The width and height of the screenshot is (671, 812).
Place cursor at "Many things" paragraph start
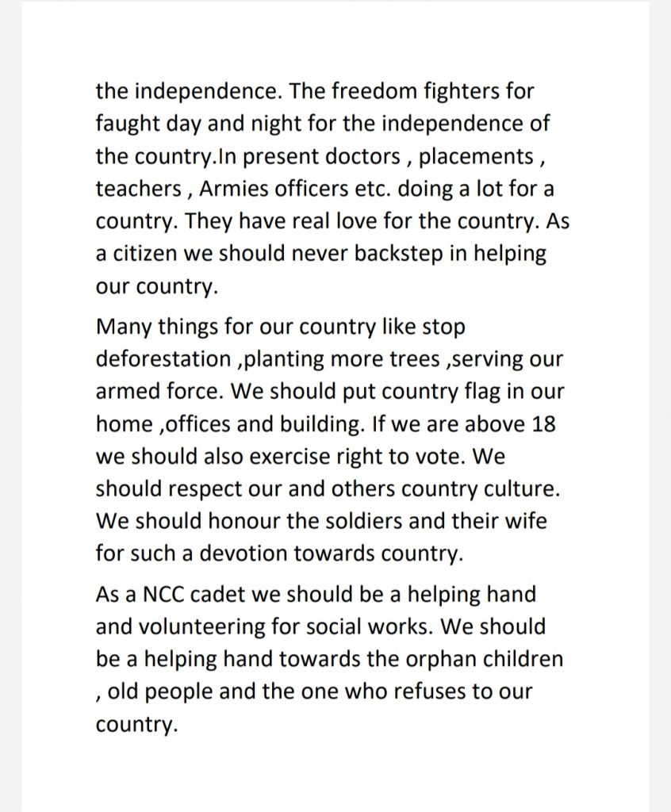[x=97, y=327]
